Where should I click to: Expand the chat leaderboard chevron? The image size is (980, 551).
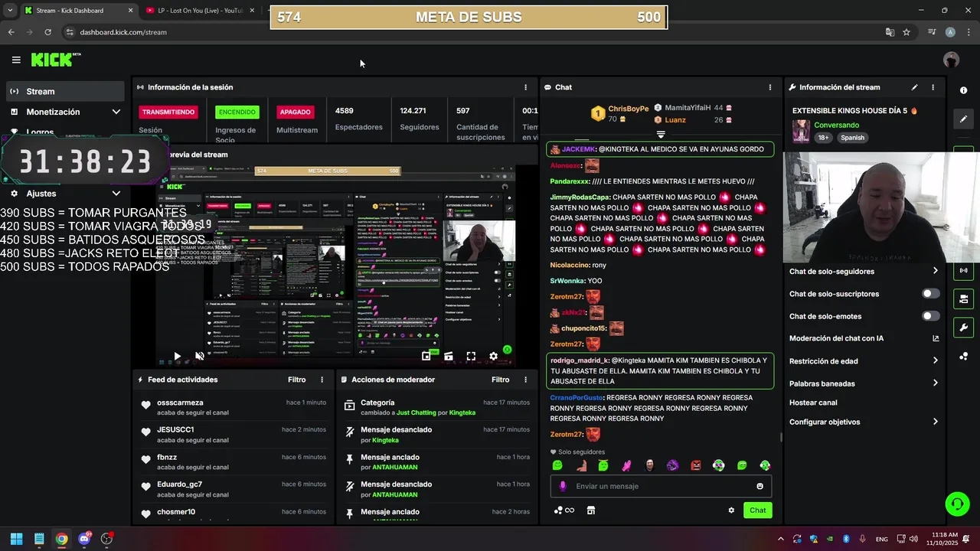tap(661, 135)
